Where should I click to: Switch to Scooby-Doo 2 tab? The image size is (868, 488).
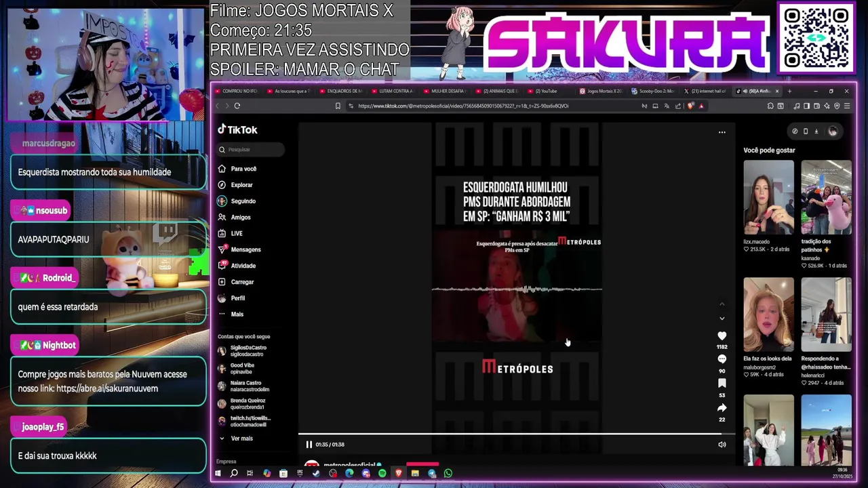pyautogui.click(x=654, y=91)
